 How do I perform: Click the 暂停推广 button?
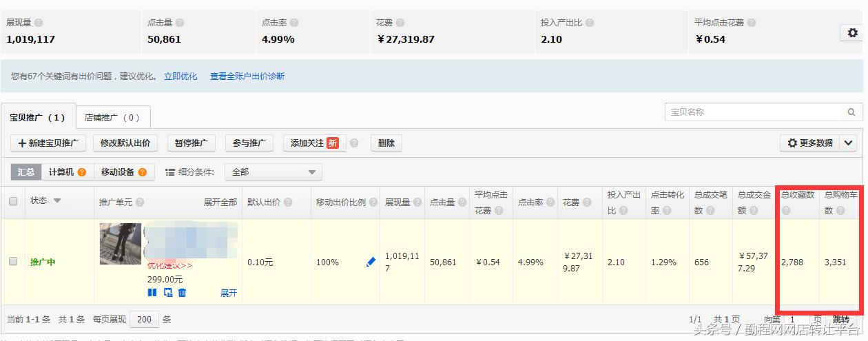click(191, 143)
